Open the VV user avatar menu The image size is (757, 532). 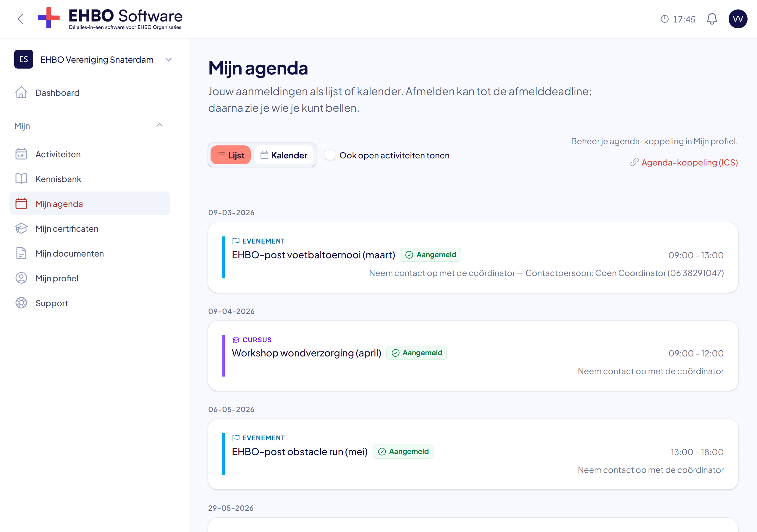pos(737,19)
